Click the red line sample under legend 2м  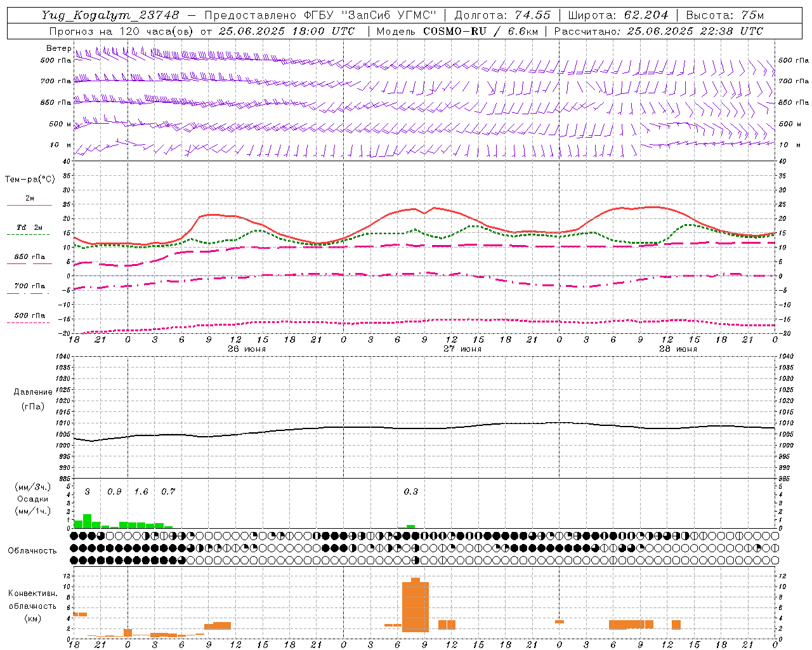29,206
